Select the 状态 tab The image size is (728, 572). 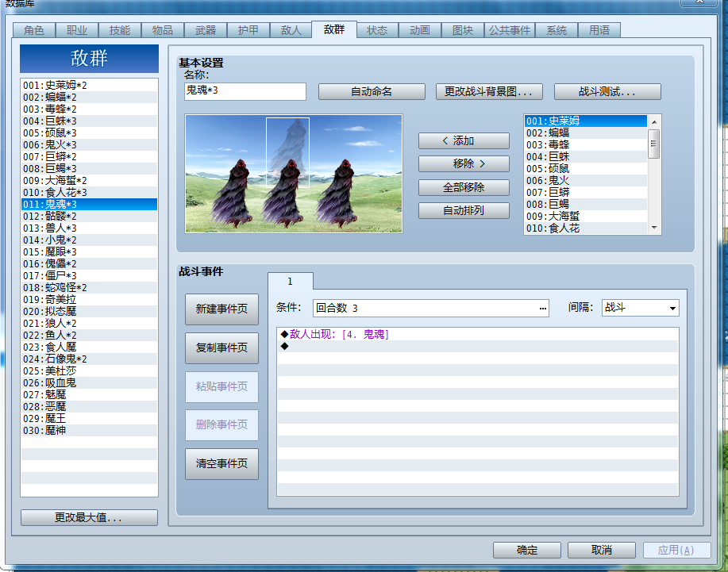[x=376, y=30]
